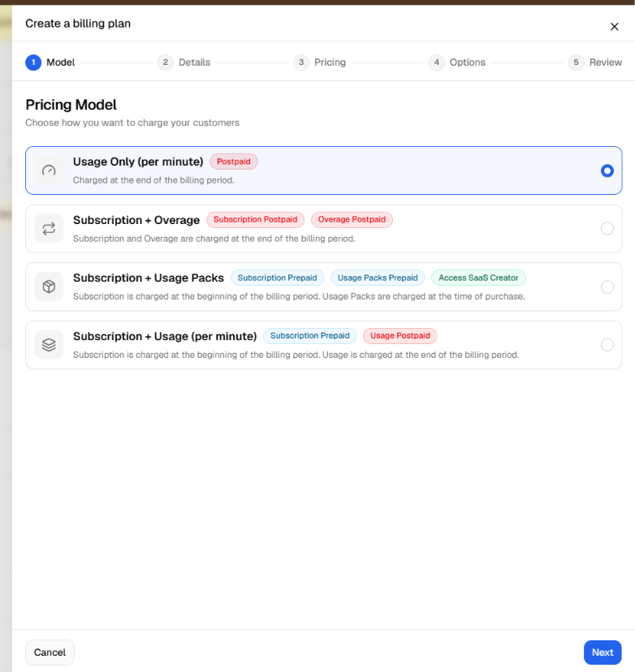Jump to the Pricing step
Viewport: 635px width, 672px height.
319,62
